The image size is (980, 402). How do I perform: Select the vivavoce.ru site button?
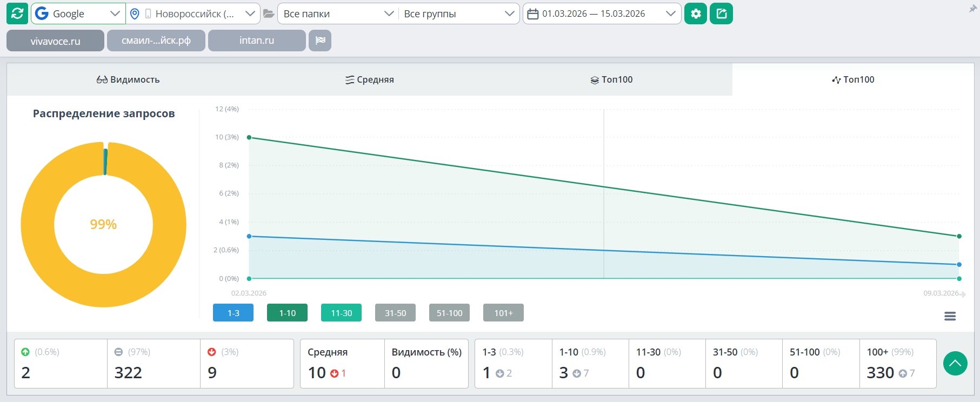55,41
